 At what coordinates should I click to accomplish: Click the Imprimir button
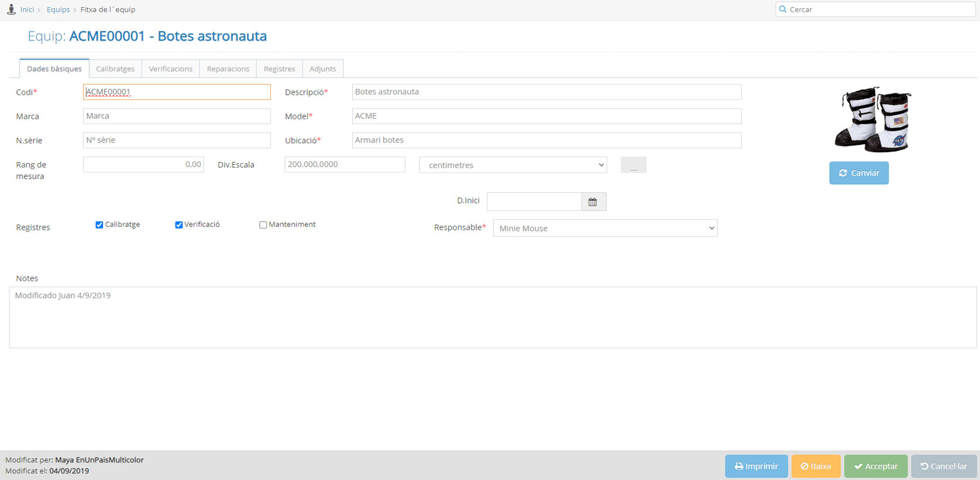coord(757,466)
